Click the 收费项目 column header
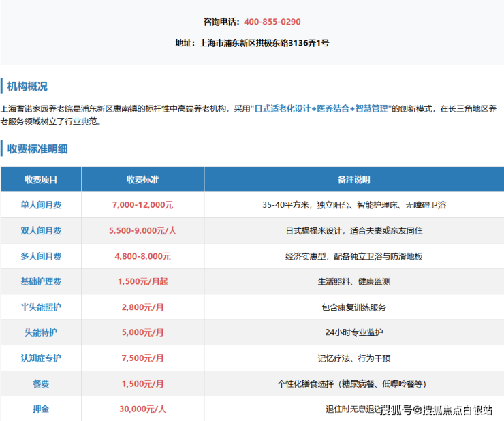Viewport: 504px width, 421px height. [x=41, y=180]
